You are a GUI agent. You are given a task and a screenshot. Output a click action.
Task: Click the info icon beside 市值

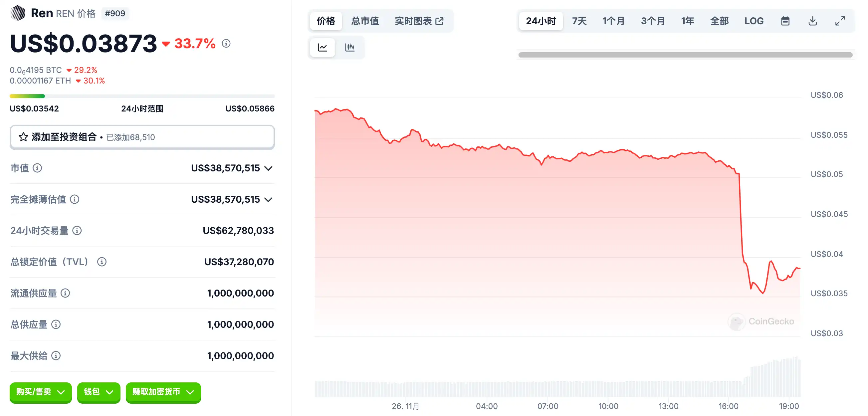point(37,168)
